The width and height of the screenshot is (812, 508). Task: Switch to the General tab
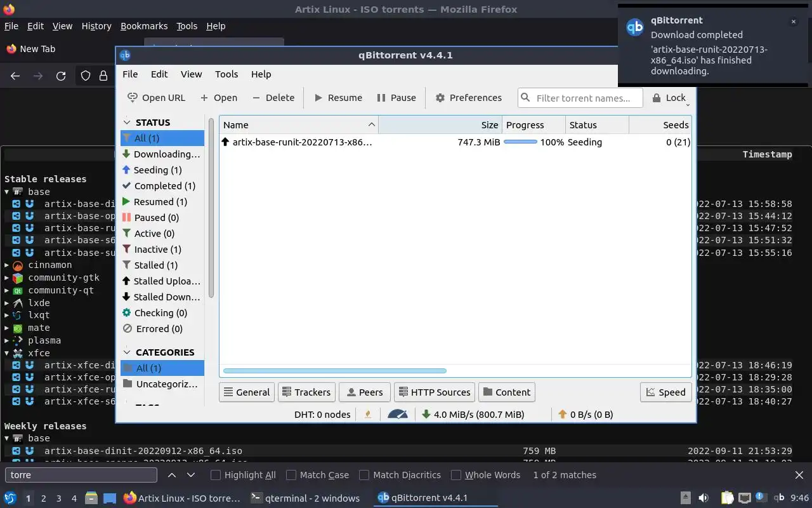tap(247, 392)
